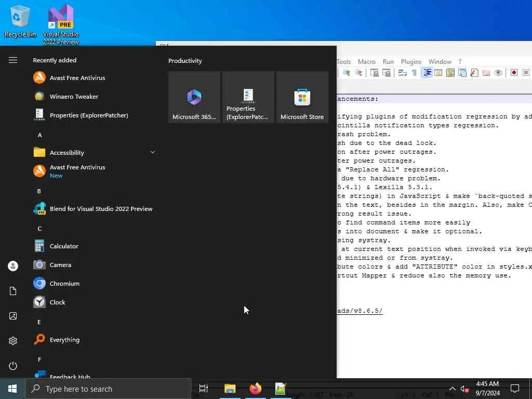Toggle file monitoring eye icon
The height and width of the screenshot is (399, 532).
click(498, 73)
